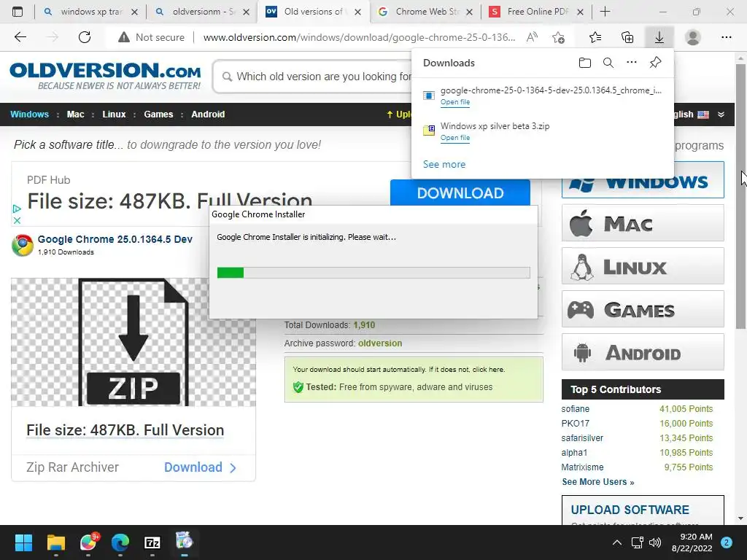Search downloads with the magnifier icon
Viewport: 747px width, 560px height.
click(608, 63)
